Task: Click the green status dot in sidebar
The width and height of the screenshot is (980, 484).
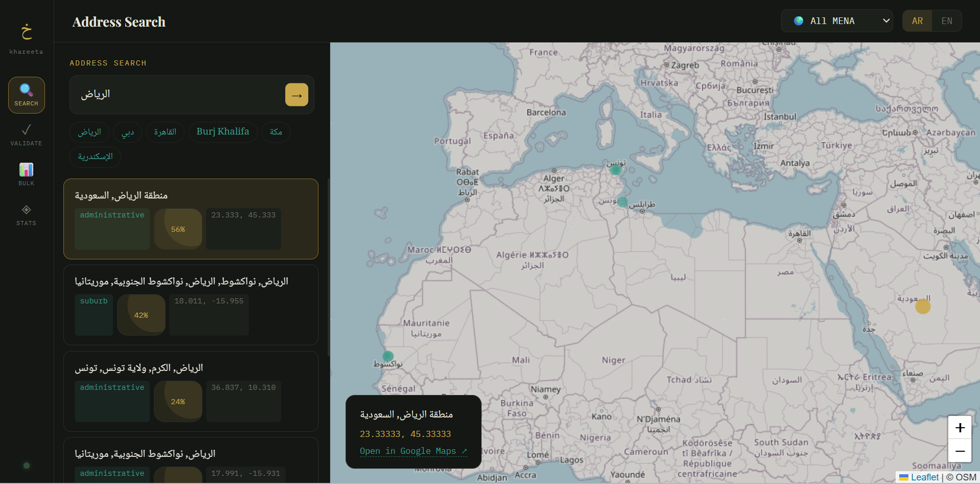Action: 27,466
